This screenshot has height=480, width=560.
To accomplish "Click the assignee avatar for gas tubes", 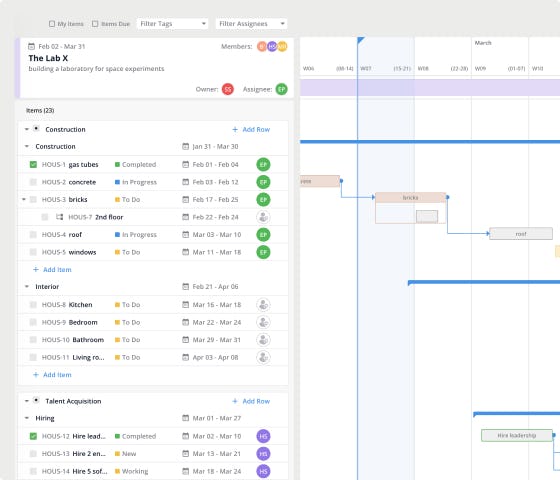I will (263, 165).
